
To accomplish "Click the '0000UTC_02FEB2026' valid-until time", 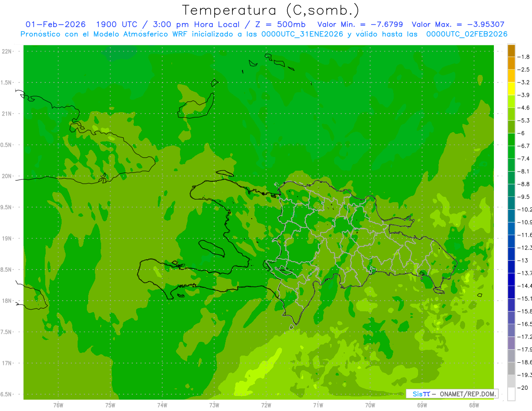I will coord(467,34).
